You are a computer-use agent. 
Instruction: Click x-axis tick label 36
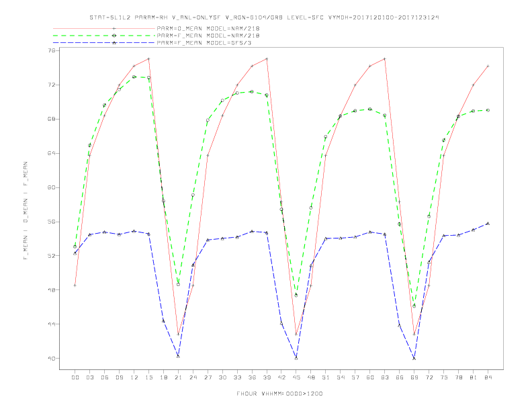(252, 377)
